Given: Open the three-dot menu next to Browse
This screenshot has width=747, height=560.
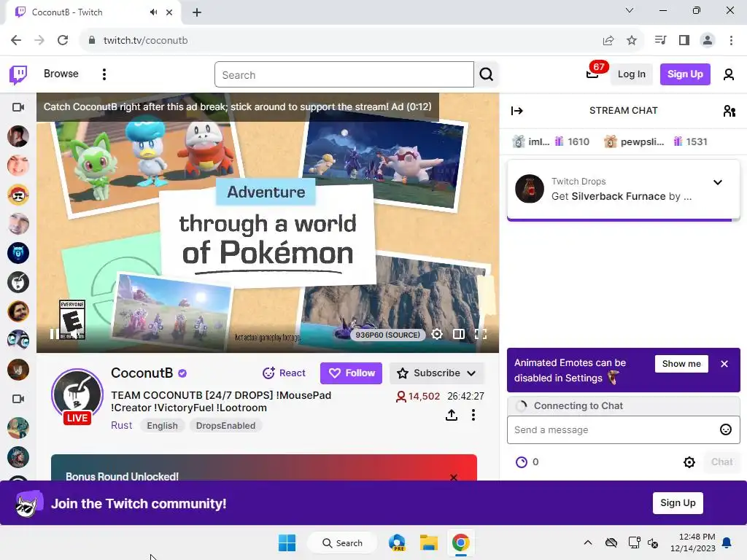Looking at the screenshot, I should [x=104, y=74].
